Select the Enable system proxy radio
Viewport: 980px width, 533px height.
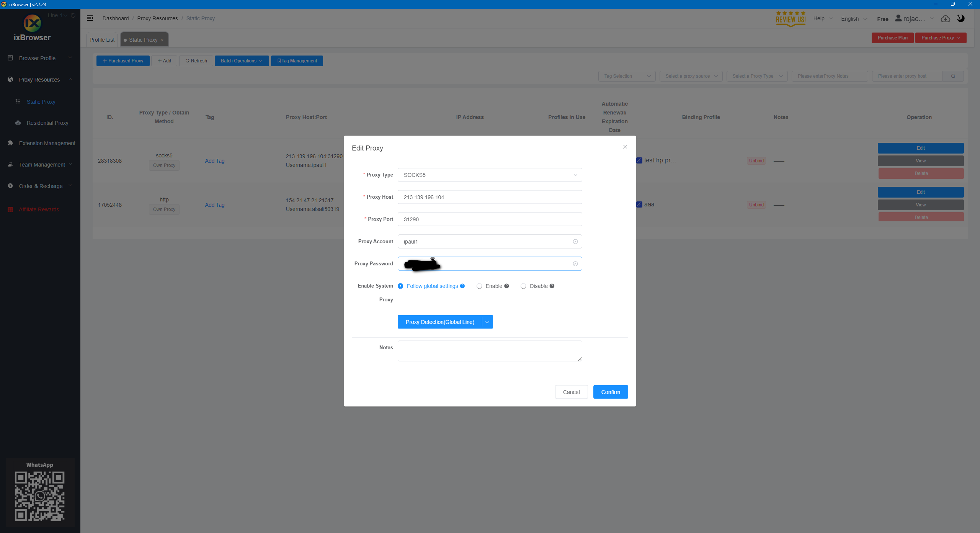tap(479, 286)
